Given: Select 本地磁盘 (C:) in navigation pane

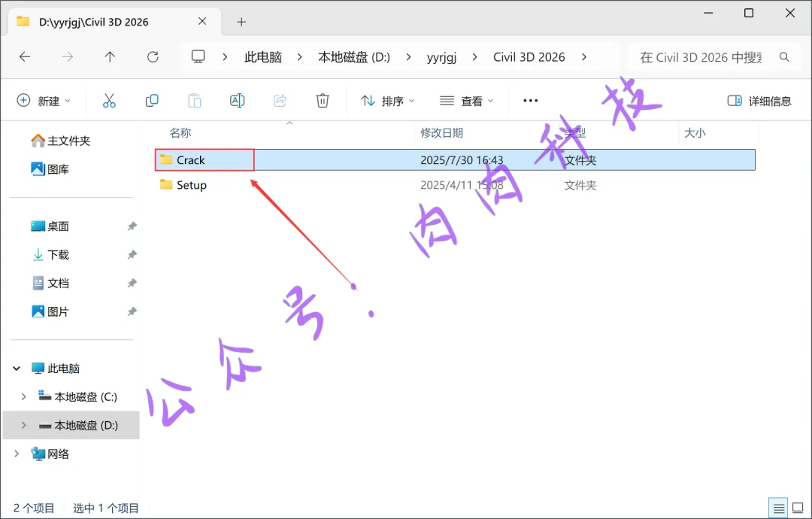Looking at the screenshot, I should pyautogui.click(x=78, y=397).
